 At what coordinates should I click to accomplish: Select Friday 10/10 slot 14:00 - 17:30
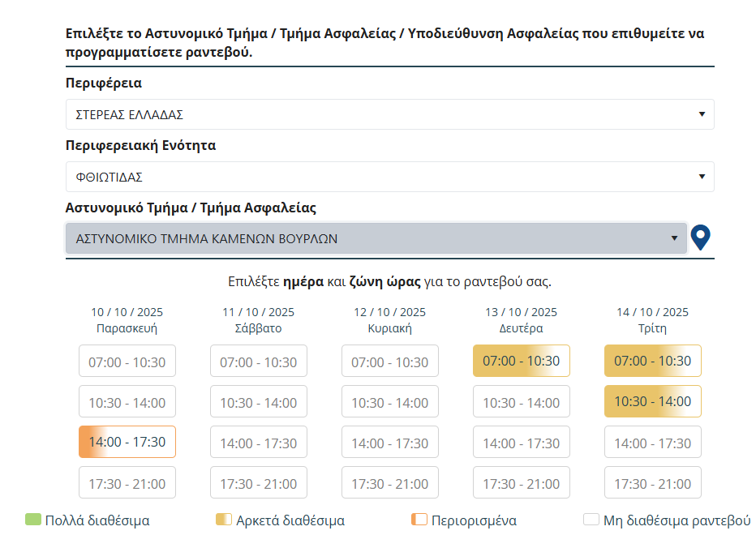click(x=127, y=442)
